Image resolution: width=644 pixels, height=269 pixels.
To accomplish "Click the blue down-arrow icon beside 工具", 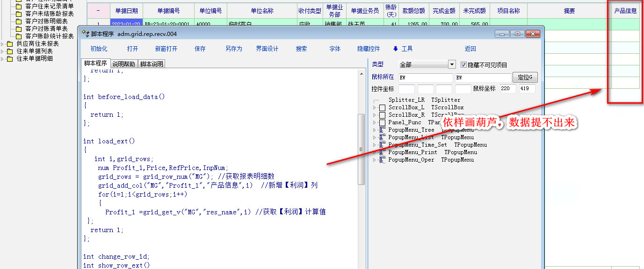I will (x=395, y=49).
